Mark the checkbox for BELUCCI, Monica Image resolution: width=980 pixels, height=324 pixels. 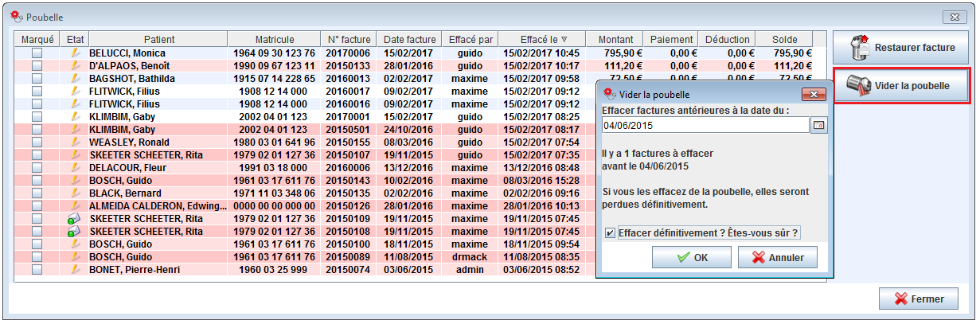37,53
